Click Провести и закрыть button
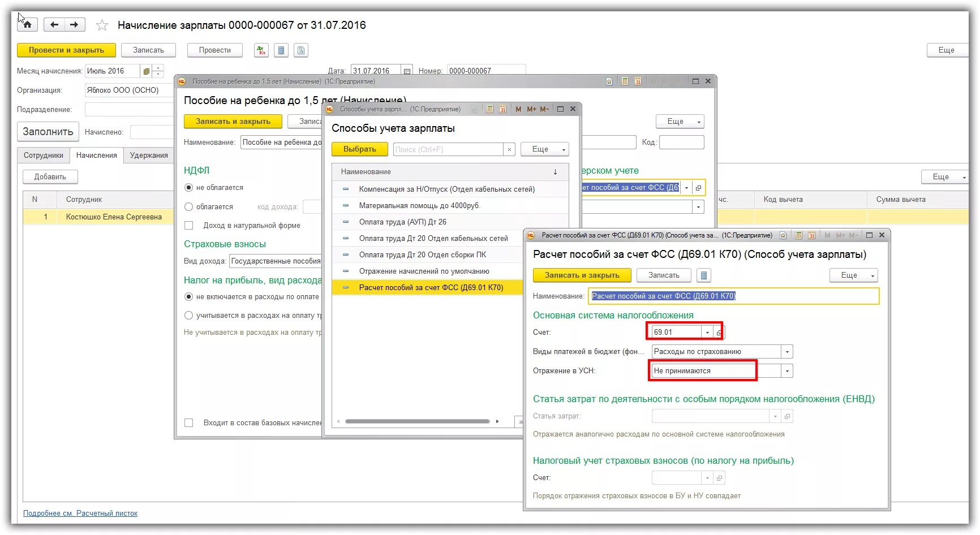The width and height of the screenshot is (980, 535). [66, 50]
